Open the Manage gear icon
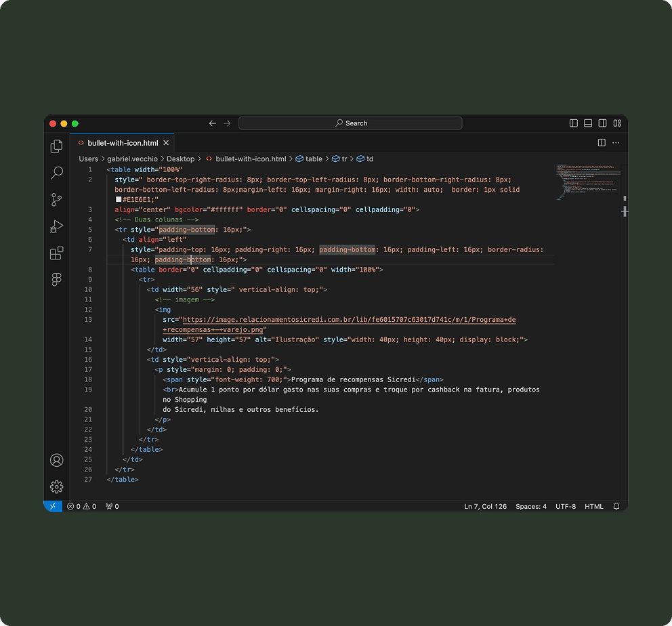 57,486
